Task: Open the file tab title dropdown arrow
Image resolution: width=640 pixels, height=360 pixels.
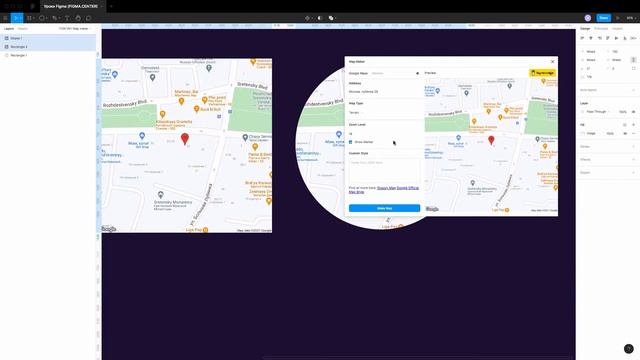Action: click(102, 7)
